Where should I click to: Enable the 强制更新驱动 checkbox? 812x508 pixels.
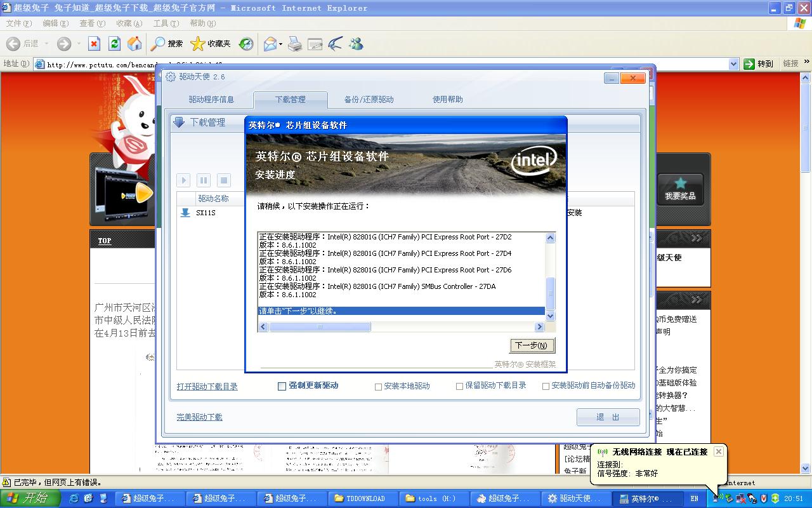282,386
